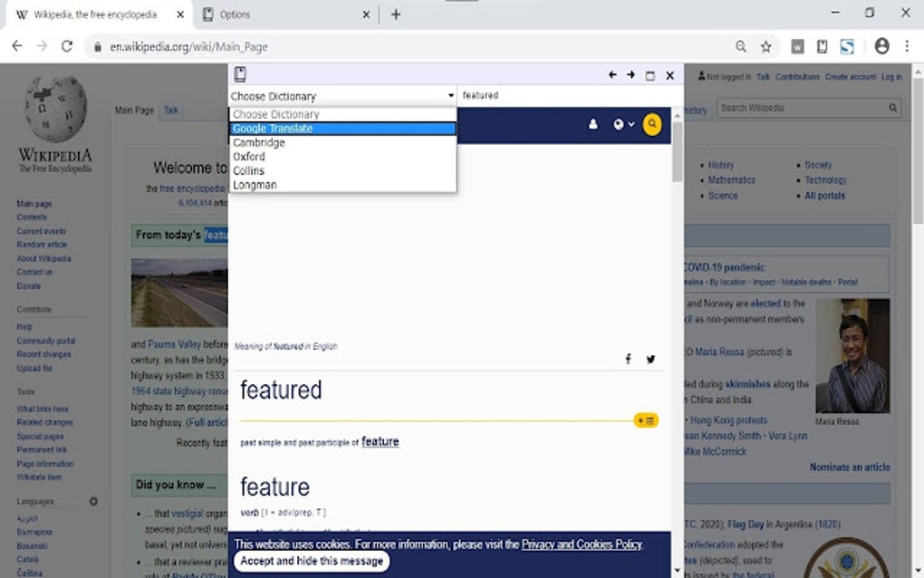Reload the Wikipedia page
Image resolution: width=924 pixels, height=578 pixels.
click(x=67, y=46)
